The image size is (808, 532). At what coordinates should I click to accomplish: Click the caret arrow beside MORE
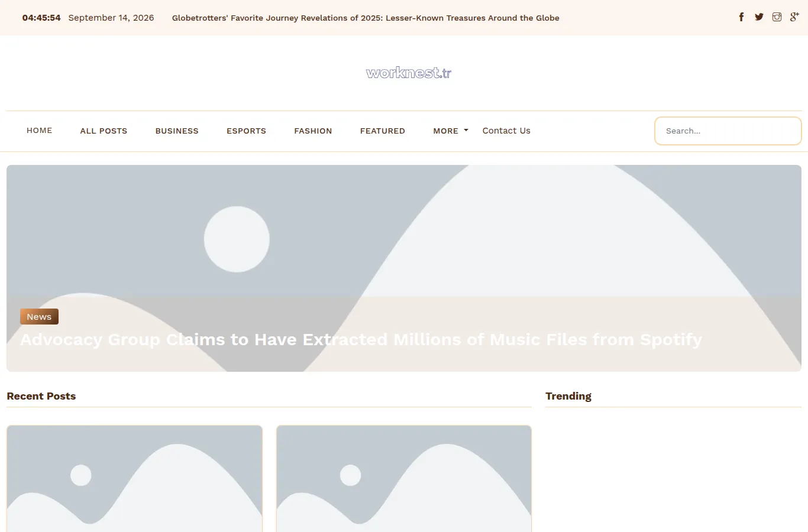pos(466,131)
